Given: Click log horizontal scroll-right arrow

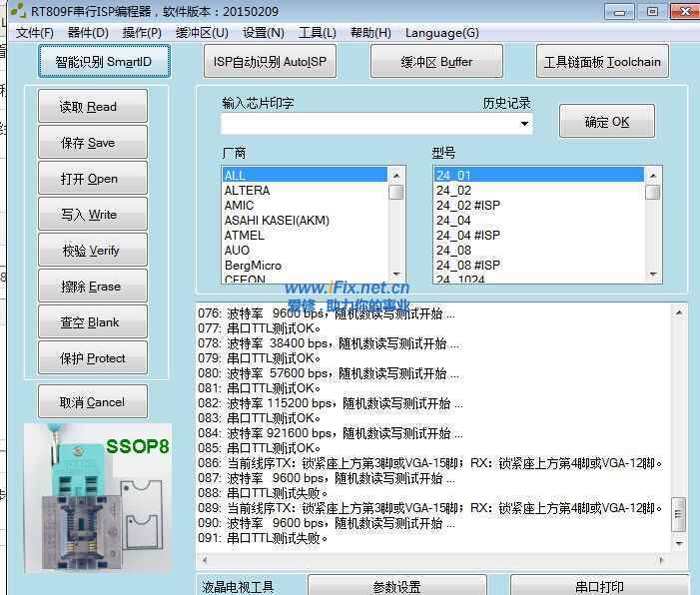Looking at the screenshot, I should [661, 560].
